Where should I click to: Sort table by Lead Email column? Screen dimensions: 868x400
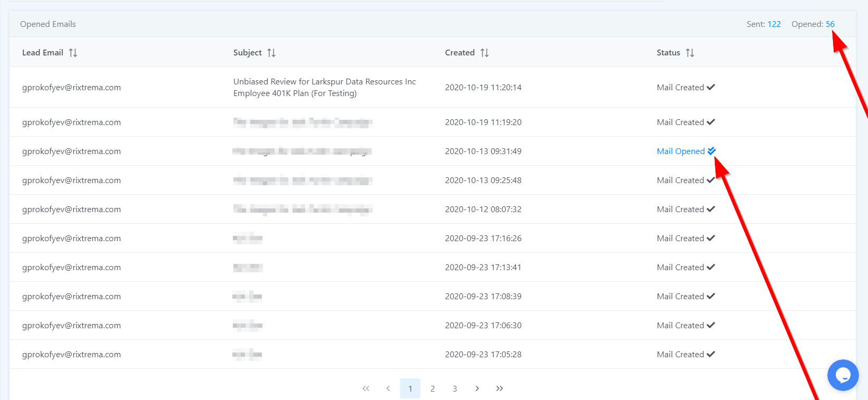pyautogui.click(x=73, y=53)
